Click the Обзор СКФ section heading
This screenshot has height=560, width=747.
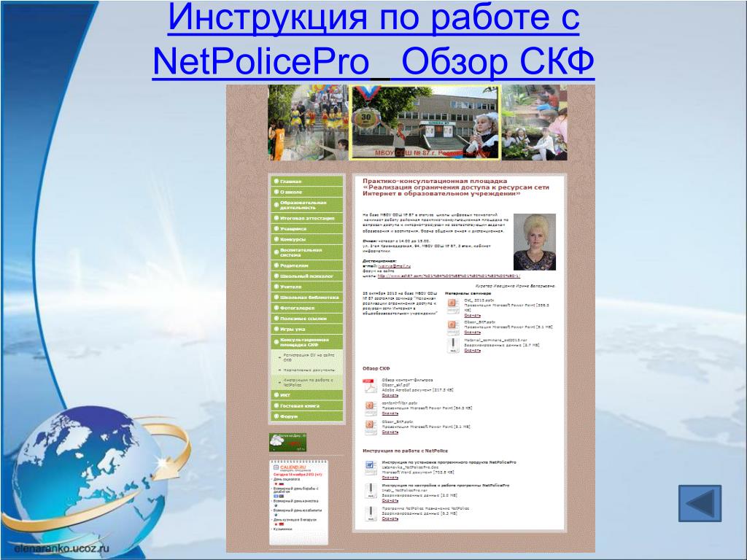(376, 368)
